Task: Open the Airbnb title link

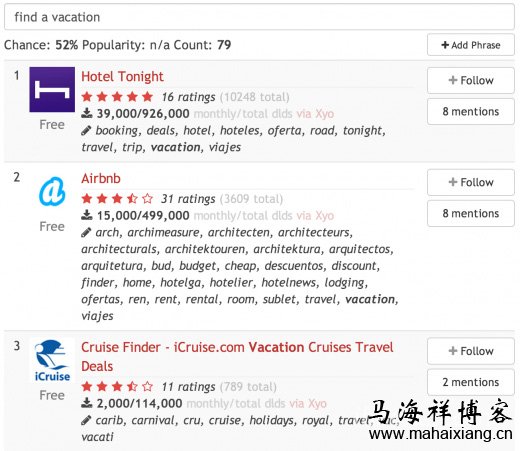Action: (101, 179)
